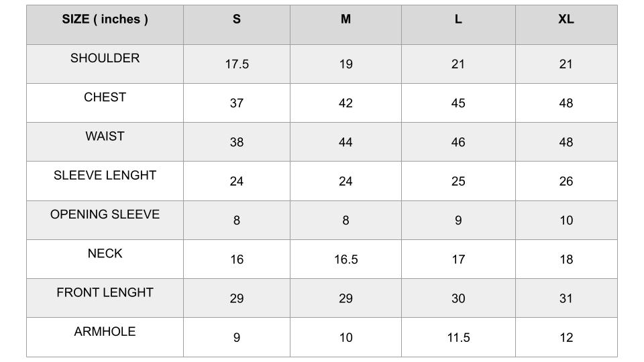Screen dimensions: 644x362
Task: Select the XL column header
Action: (x=566, y=19)
